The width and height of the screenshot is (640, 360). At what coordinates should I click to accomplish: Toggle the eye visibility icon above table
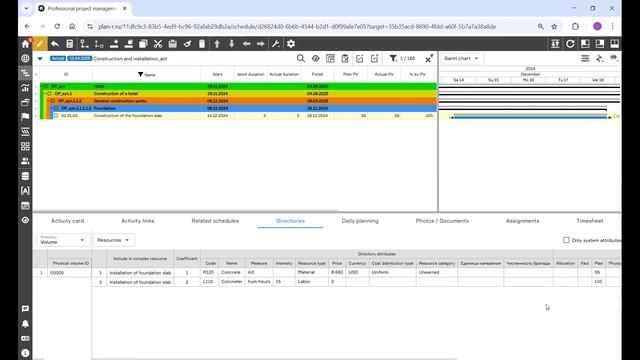pyautogui.click(x=316, y=59)
